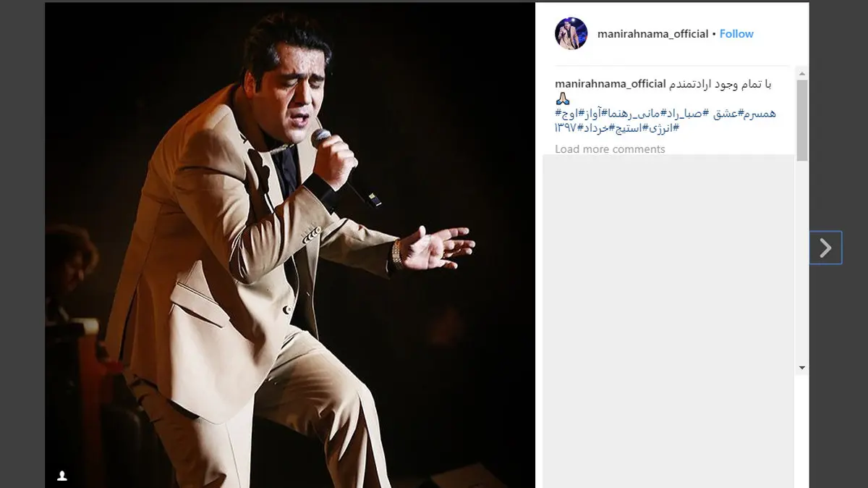The image size is (868, 488).
Task: Show tagged people icon on photo
Action: coord(62,476)
